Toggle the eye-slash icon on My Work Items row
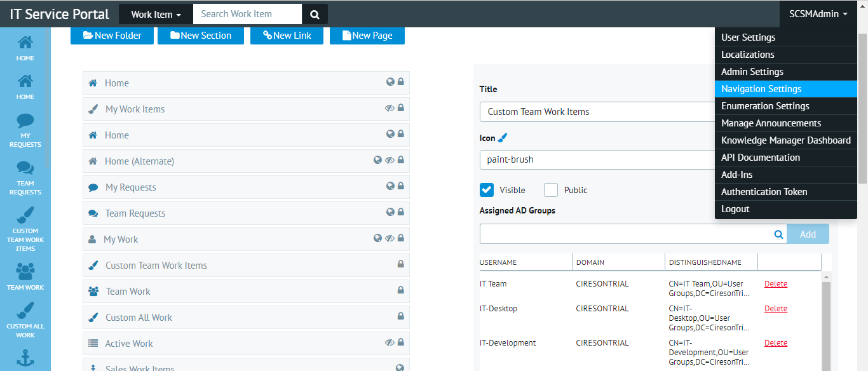The width and height of the screenshot is (868, 371). click(390, 108)
